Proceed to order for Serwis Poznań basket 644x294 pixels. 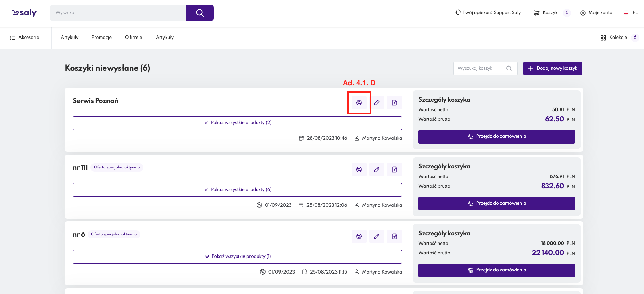click(497, 136)
